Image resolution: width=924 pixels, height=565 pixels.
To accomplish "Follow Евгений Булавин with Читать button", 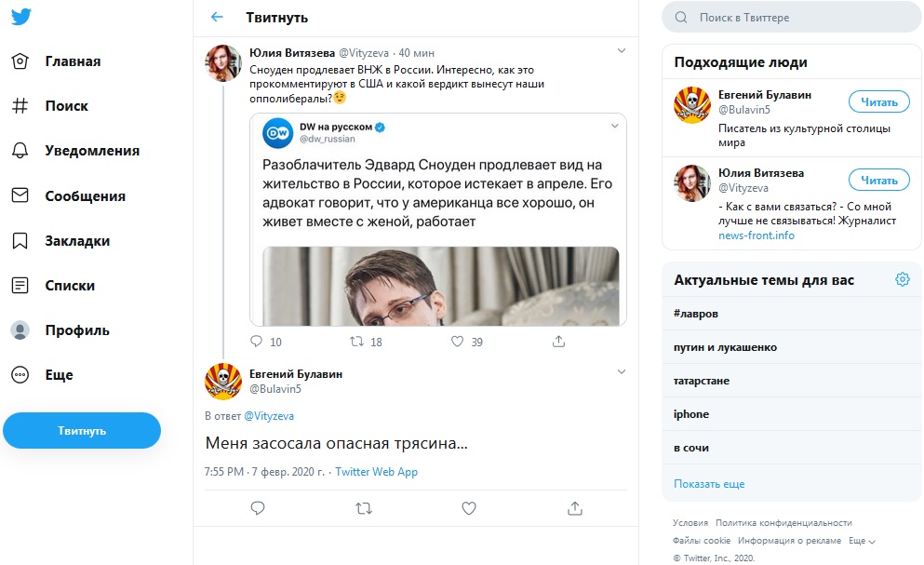I will (x=878, y=102).
